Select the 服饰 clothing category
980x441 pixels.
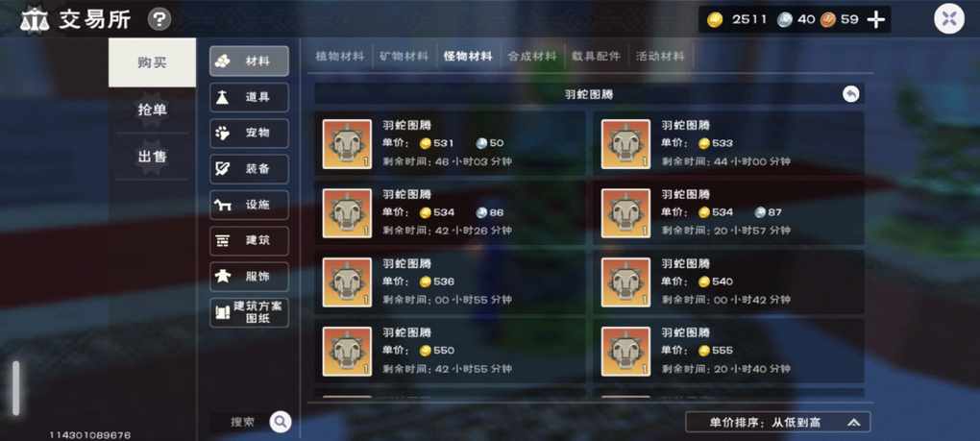(250, 276)
